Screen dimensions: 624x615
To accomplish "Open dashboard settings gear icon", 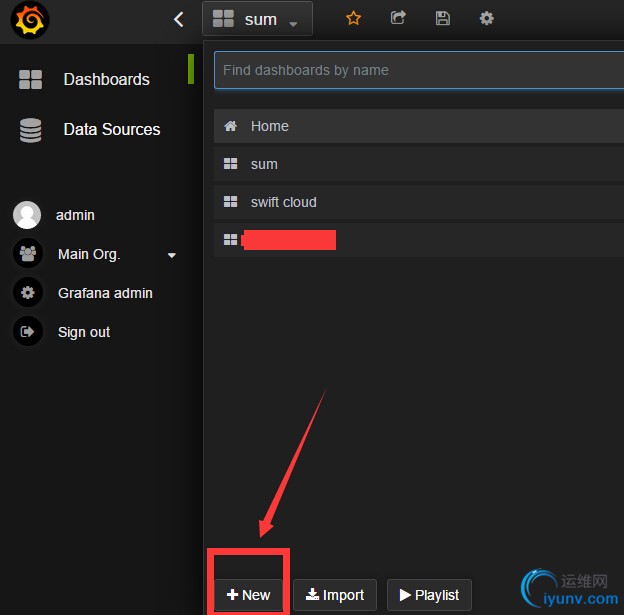I will (x=486, y=18).
